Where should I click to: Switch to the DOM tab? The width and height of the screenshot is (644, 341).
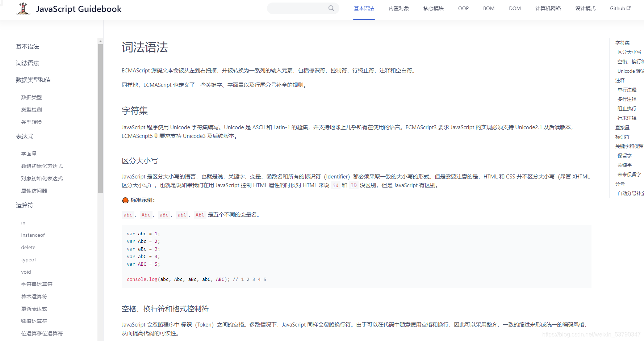[x=515, y=8]
